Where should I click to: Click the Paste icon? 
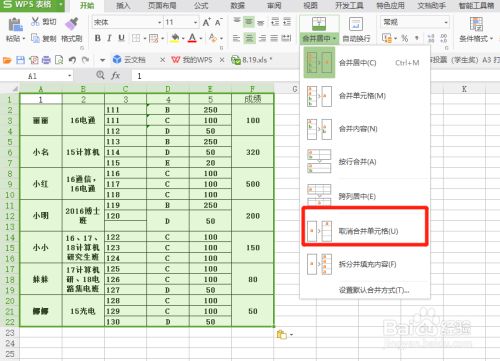15,25
